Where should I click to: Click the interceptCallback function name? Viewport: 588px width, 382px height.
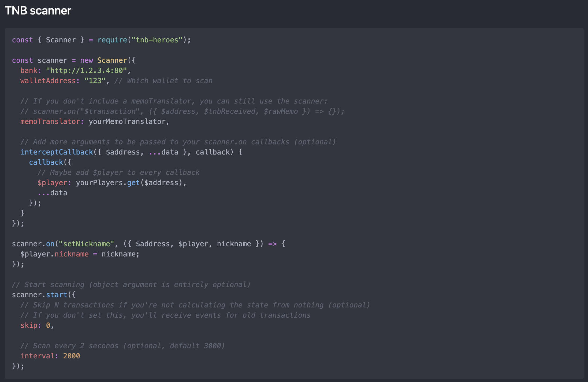(57, 152)
